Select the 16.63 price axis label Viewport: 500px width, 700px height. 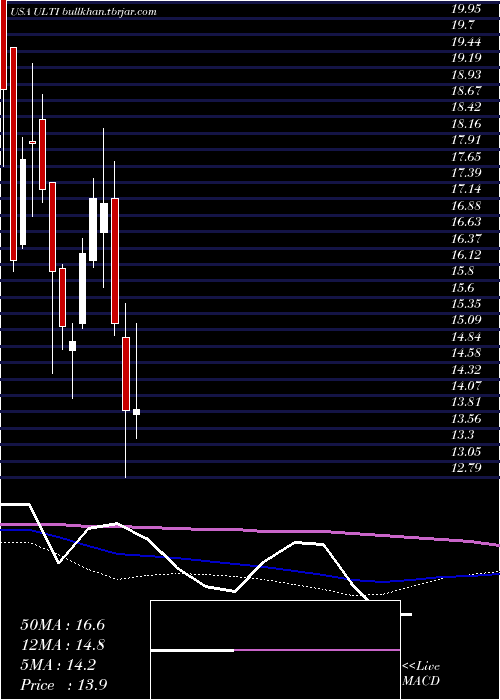point(466,222)
